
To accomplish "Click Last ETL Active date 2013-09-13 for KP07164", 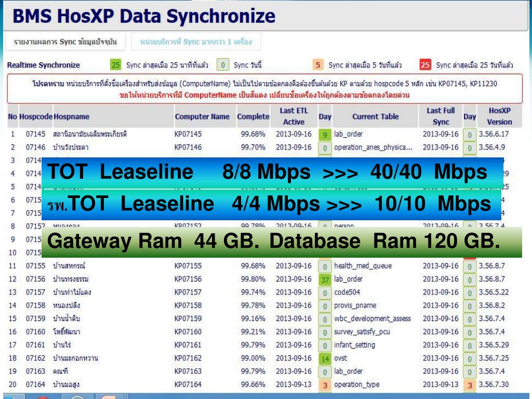I will [294, 384].
